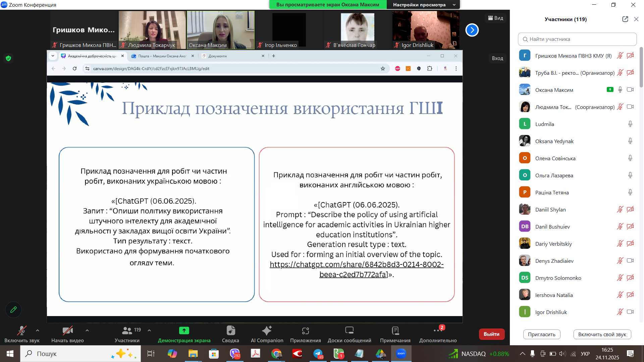Open the Участники options chevron
Viewport: 644px width, 362px height.
149,330
